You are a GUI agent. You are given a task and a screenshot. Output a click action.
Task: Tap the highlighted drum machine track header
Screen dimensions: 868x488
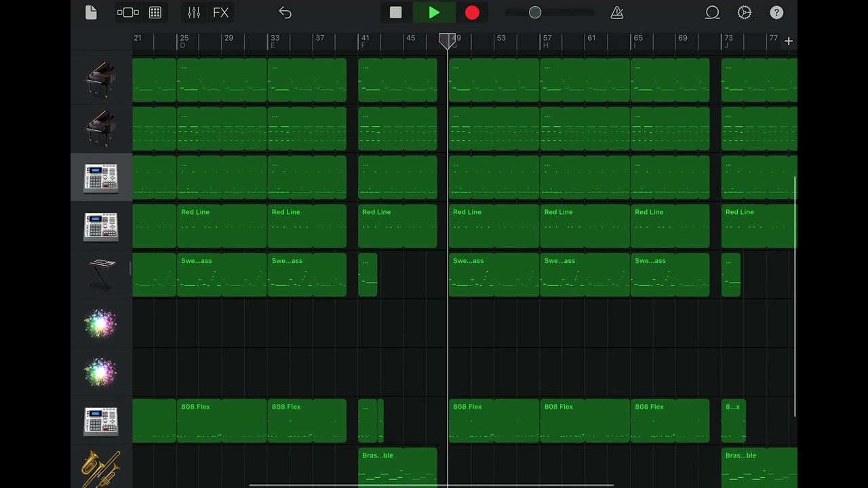[x=101, y=178]
